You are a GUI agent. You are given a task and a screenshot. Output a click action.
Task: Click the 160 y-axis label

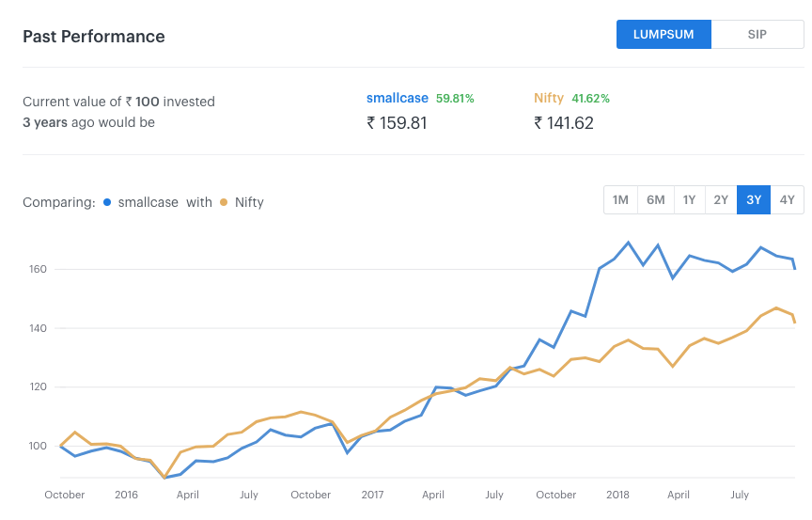(x=38, y=269)
